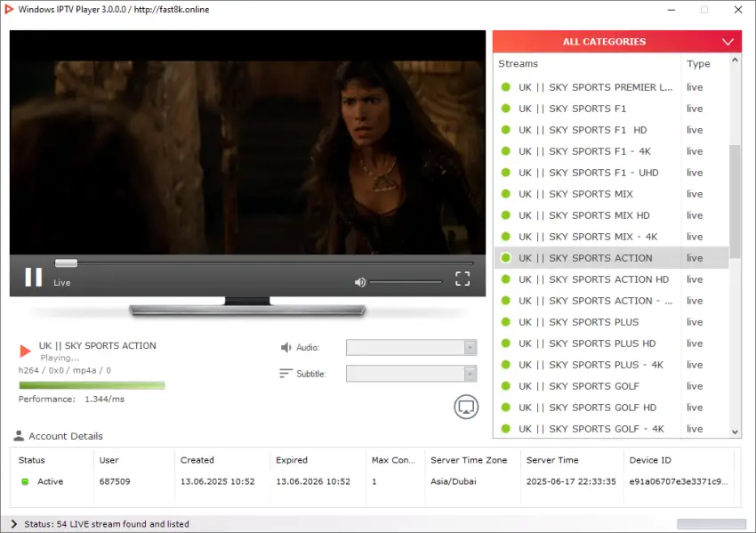
Task: Close the IPTV Player window
Action: pos(738,10)
